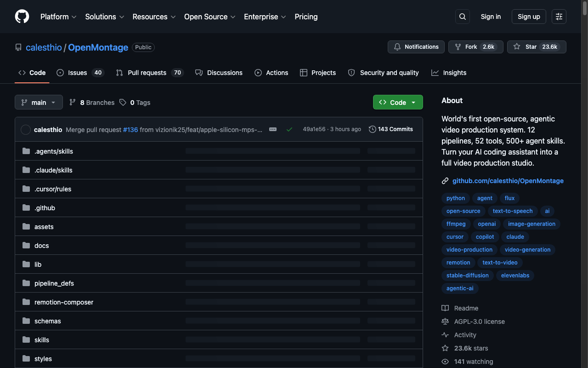The image size is (588, 368).
Task: Open the Discussions tab
Action: pos(219,73)
